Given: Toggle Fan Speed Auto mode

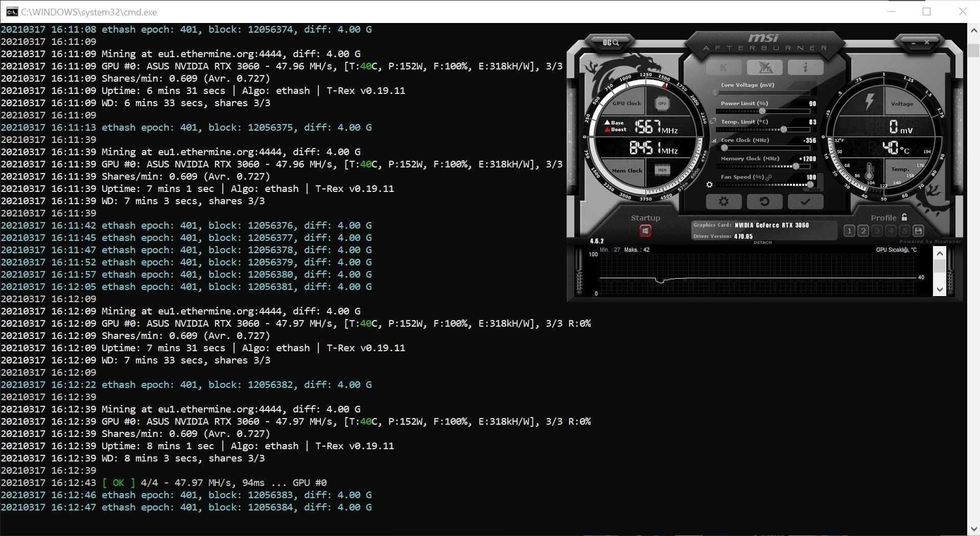Looking at the screenshot, I should (814, 189).
